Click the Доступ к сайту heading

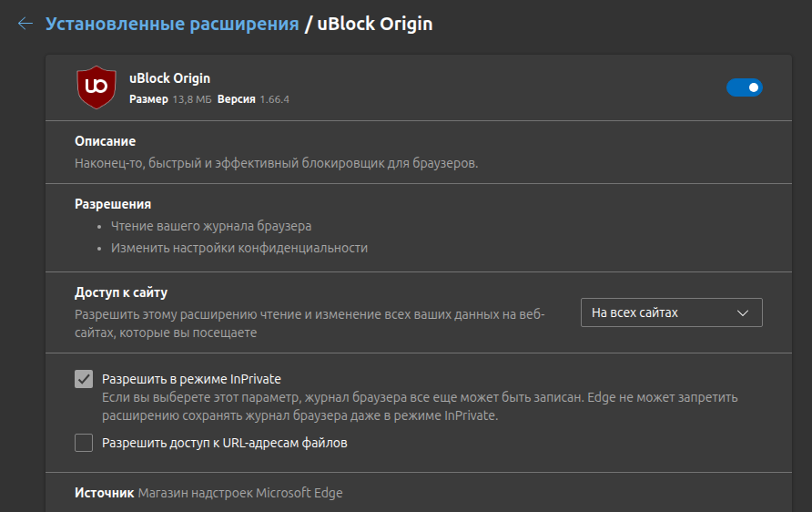[x=121, y=292]
